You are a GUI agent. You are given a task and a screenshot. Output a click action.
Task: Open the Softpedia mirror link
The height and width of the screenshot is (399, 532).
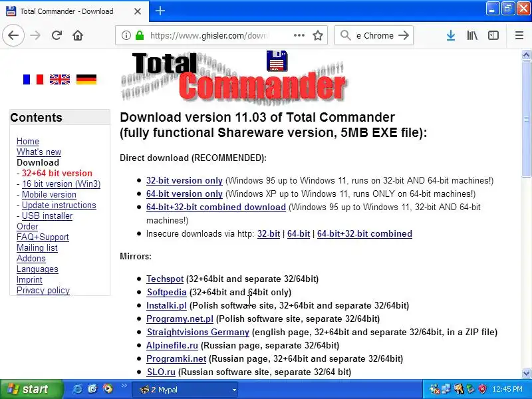click(167, 292)
